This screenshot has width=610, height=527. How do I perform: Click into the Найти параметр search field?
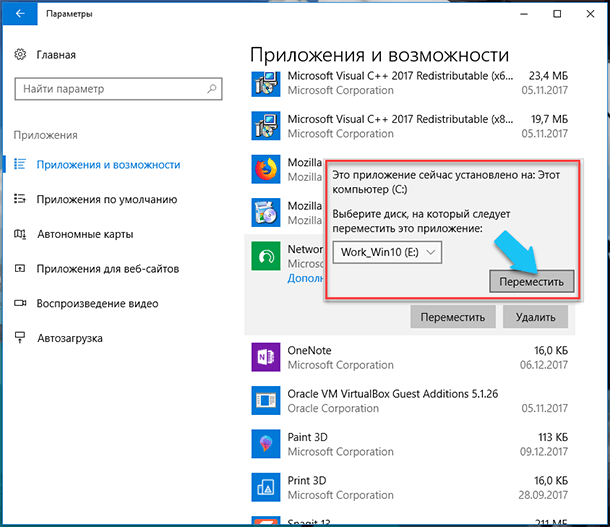(x=118, y=89)
